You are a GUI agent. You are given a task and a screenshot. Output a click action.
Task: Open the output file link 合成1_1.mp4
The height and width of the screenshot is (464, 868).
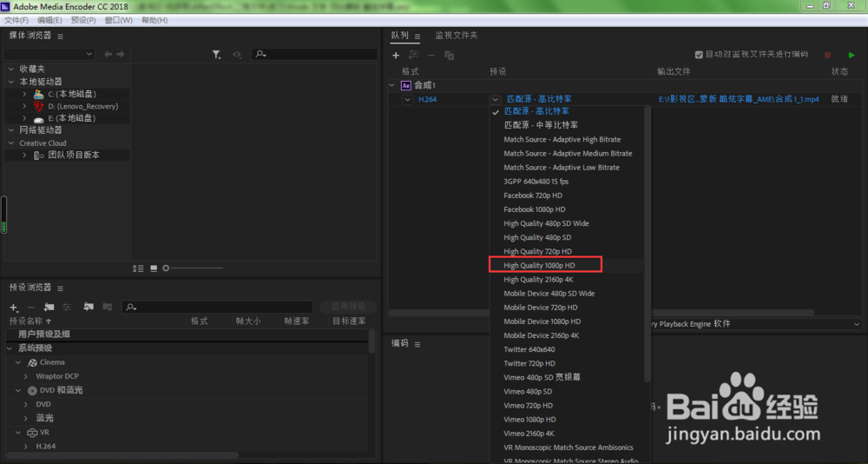(x=739, y=100)
